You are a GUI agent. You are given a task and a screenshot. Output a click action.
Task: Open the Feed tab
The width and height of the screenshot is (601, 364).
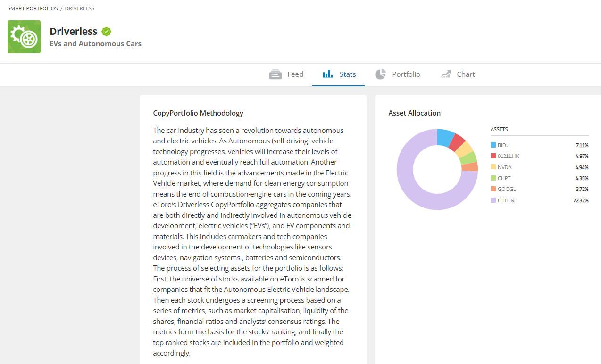tap(286, 74)
